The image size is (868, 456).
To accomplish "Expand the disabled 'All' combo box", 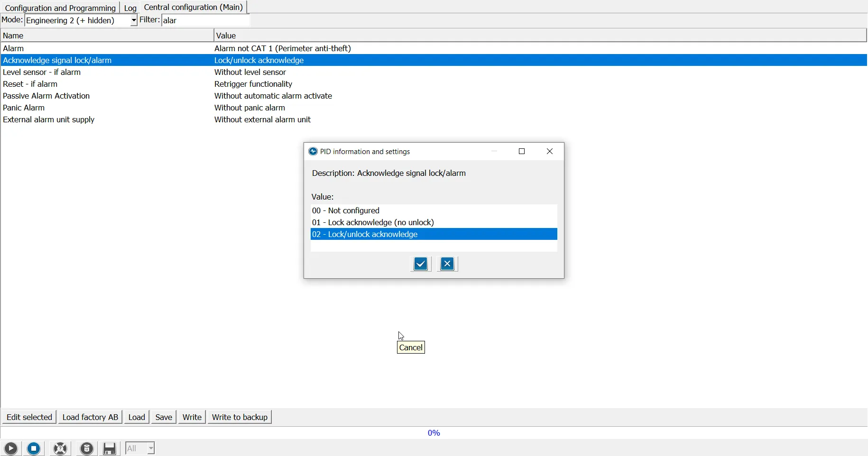I will (151, 448).
